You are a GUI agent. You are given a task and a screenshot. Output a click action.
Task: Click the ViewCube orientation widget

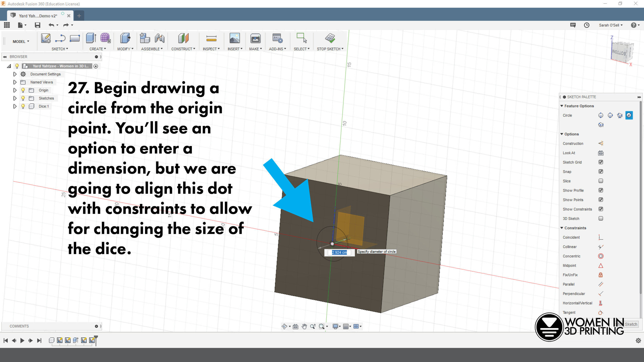coord(622,52)
